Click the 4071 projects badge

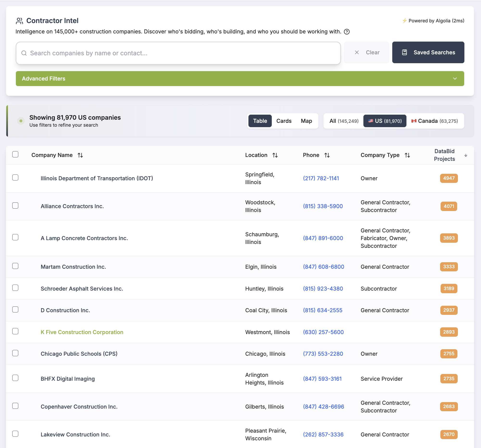(449, 206)
